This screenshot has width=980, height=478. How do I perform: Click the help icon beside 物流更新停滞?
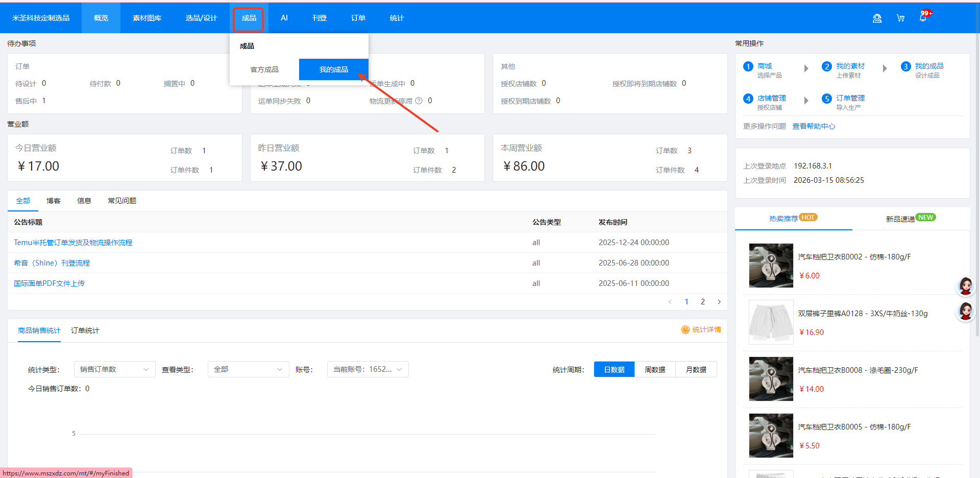click(x=419, y=101)
